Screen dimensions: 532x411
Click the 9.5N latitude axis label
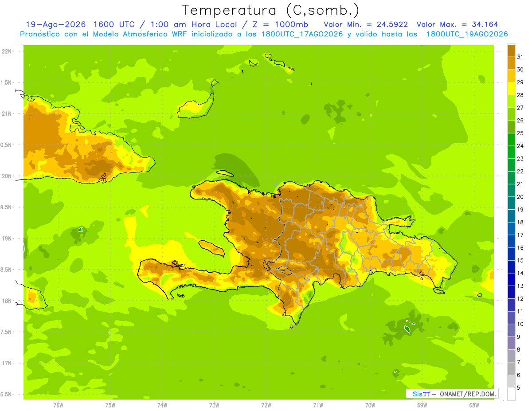6,207
